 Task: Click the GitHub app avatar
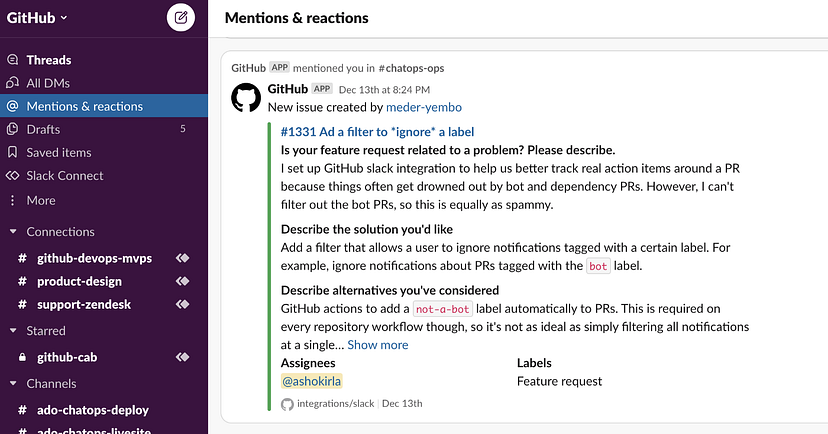246,98
